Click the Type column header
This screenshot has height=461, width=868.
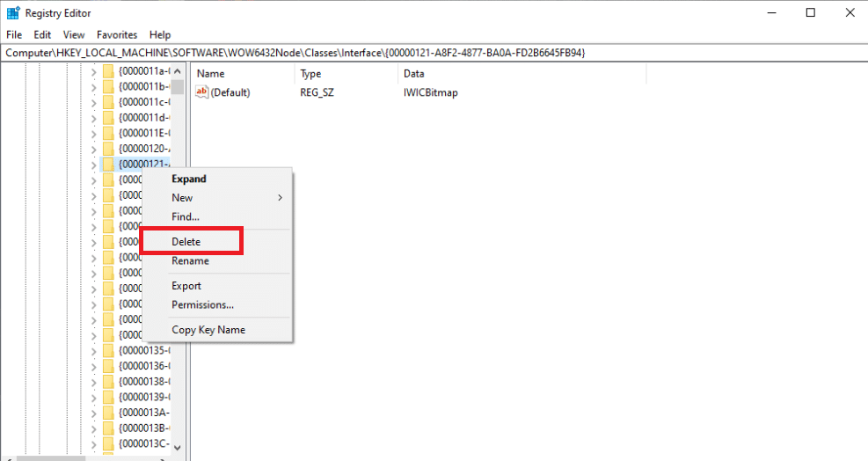[x=346, y=74]
